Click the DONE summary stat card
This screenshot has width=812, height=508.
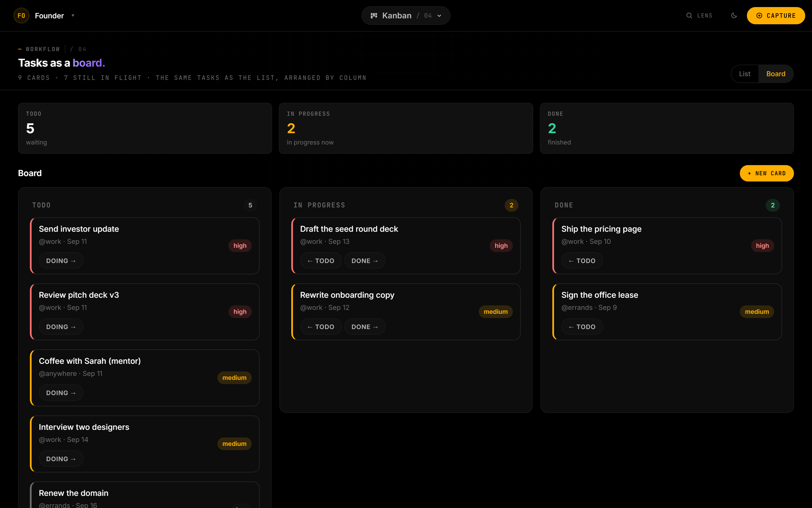[x=667, y=128]
